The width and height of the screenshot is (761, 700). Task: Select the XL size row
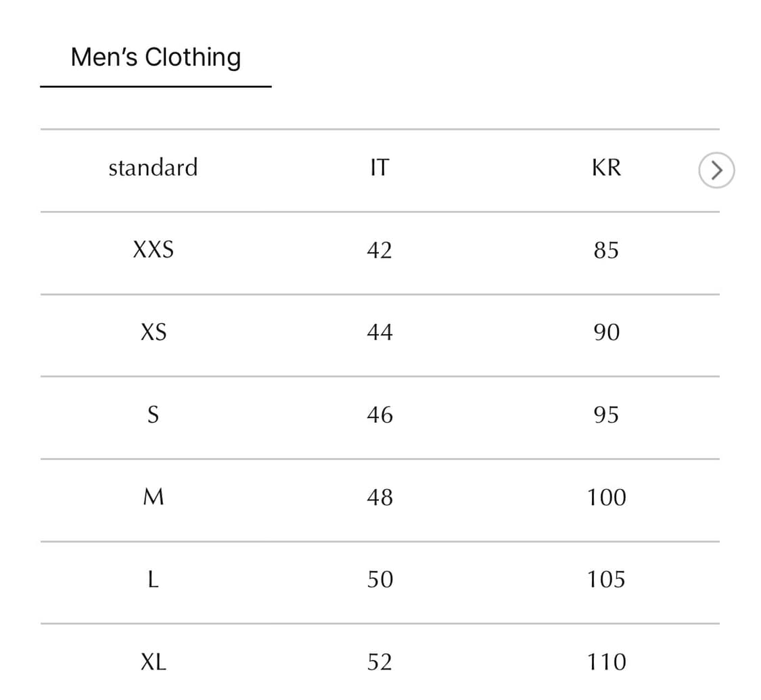[153, 662]
